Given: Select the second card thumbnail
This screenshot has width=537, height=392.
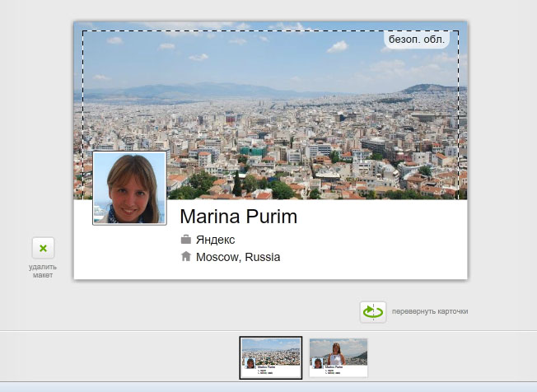Looking at the screenshot, I should tap(338, 357).
